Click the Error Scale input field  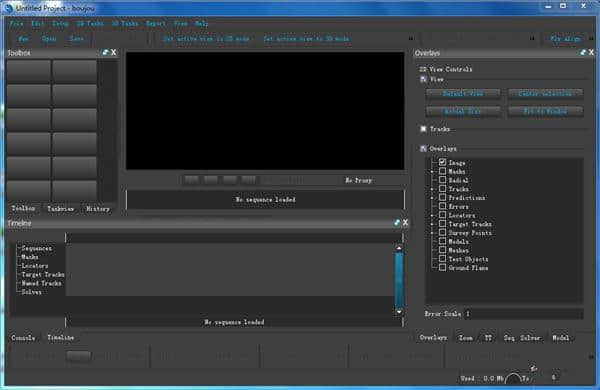tap(523, 314)
